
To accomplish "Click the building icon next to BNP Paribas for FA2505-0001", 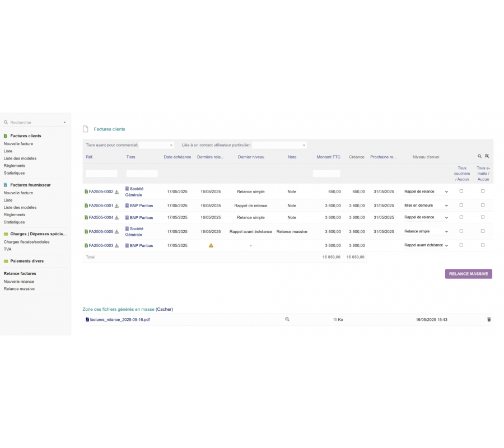I will (127, 206).
